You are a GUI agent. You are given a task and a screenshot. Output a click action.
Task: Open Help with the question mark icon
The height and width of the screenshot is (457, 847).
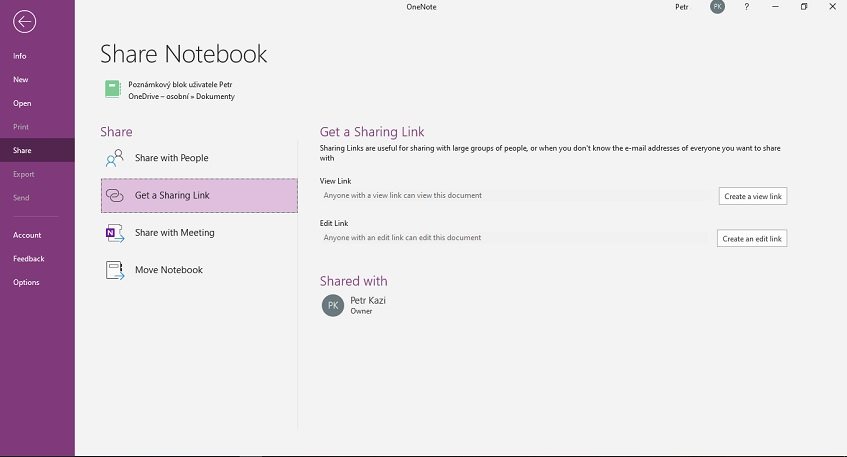[747, 7]
